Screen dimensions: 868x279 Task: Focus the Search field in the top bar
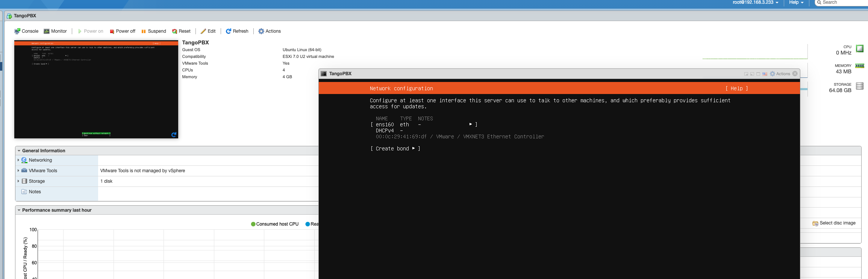coord(841,3)
